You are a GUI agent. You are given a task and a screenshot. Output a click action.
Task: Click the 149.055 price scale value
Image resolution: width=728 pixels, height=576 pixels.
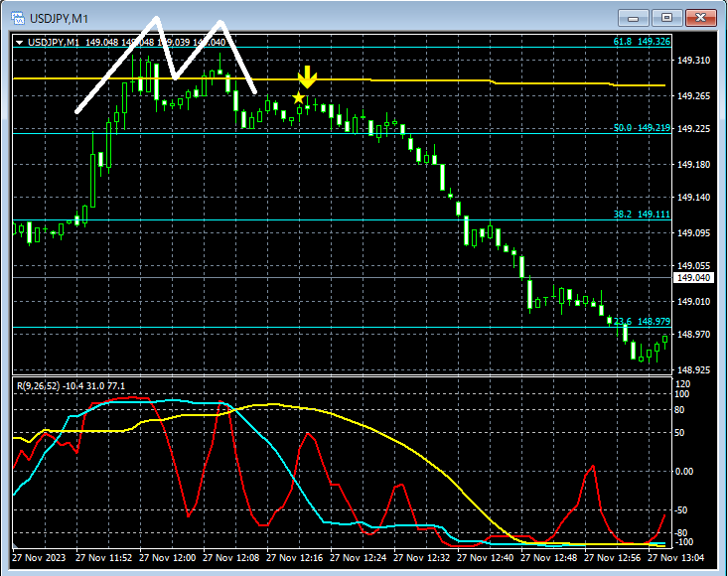693,265
